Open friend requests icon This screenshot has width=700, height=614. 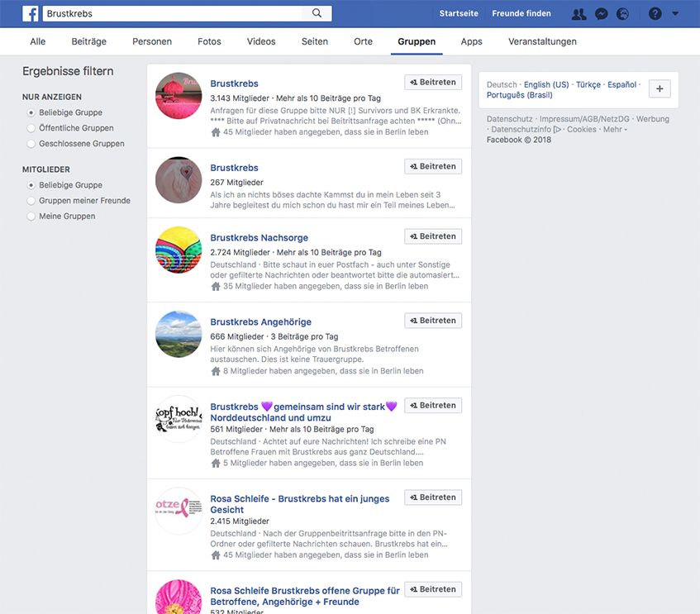tap(579, 14)
